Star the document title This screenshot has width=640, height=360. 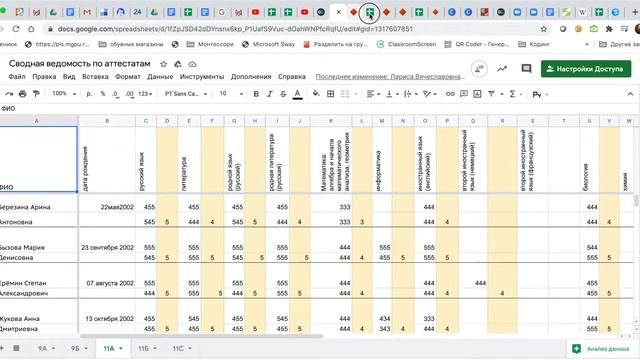tap(163, 64)
